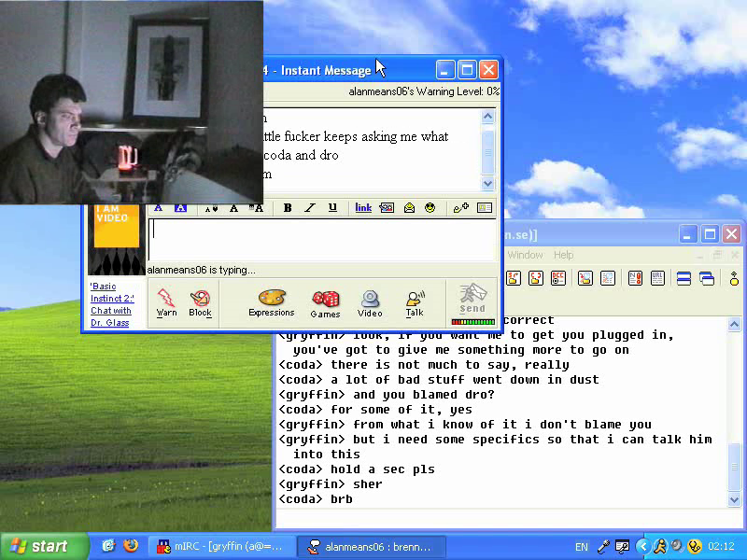The height and width of the screenshot is (560, 747).
Task: Click the microphone icon on the language bar
Action: [x=602, y=547]
